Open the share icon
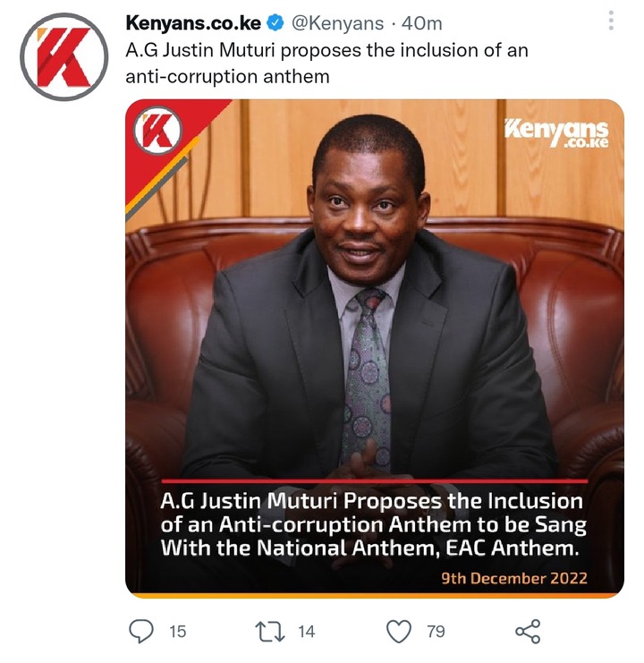Image resolution: width=644 pixels, height=663 pixels. click(528, 632)
